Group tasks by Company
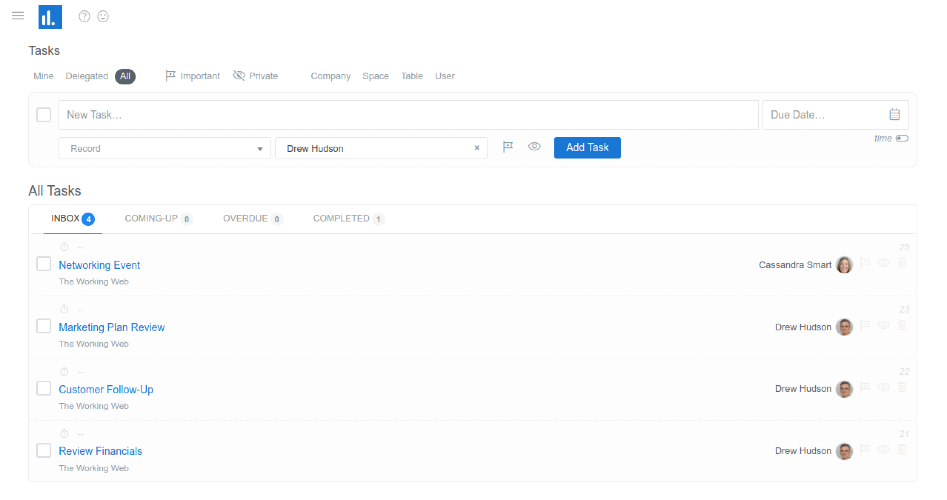The height and width of the screenshot is (500, 947). [330, 76]
